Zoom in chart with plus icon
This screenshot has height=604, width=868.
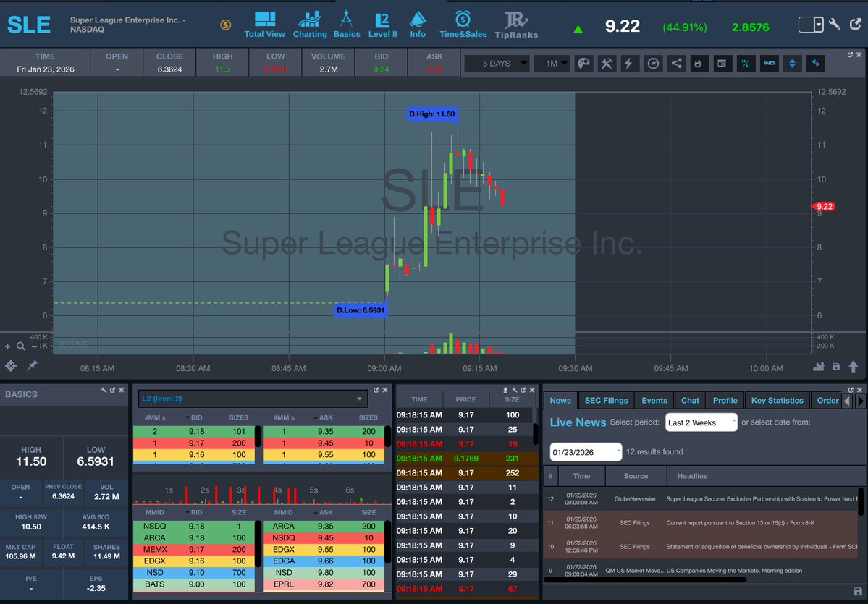(8, 346)
